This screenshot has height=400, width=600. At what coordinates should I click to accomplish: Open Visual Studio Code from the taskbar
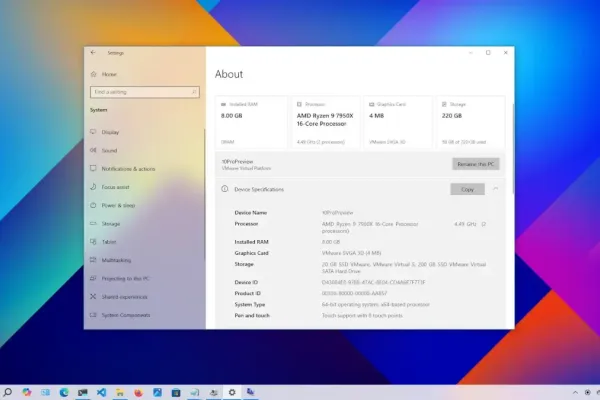(x=101, y=392)
